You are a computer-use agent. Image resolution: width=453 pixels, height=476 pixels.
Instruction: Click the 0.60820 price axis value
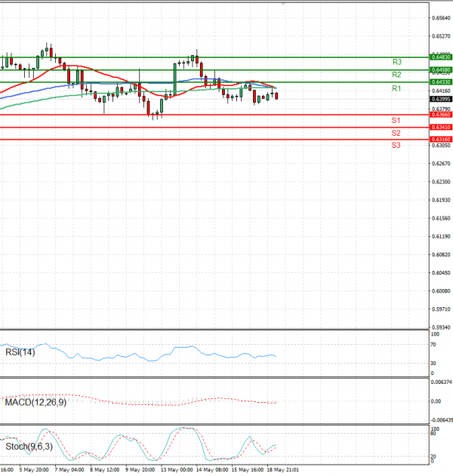tap(441, 255)
